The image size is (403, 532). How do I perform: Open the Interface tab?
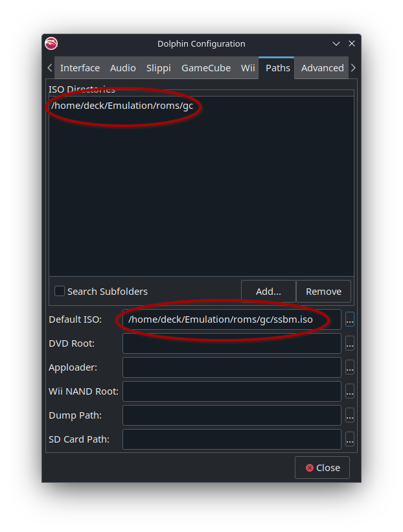[x=80, y=68]
